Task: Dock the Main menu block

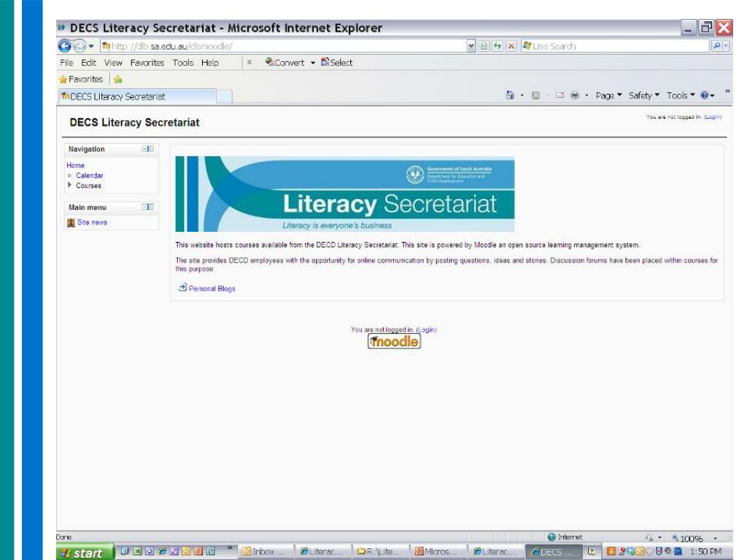Action: pyautogui.click(x=152, y=207)
